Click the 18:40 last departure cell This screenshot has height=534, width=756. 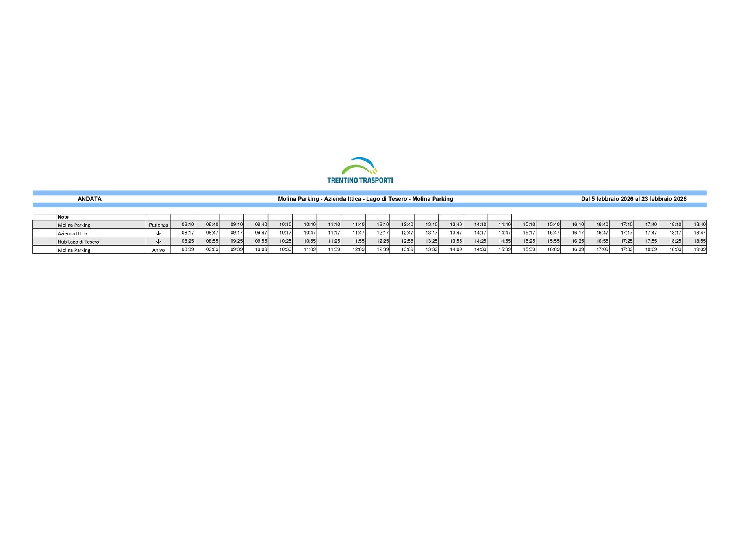(699, 224)
